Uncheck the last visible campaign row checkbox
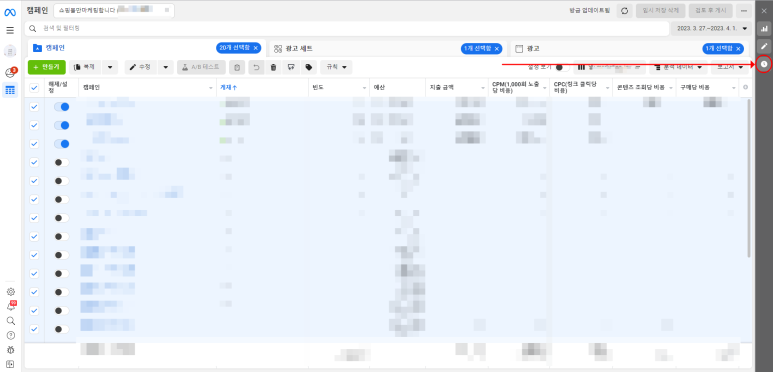Image resolution: width=773 pixels, height=372 pixels. click(x=34, y=329)
